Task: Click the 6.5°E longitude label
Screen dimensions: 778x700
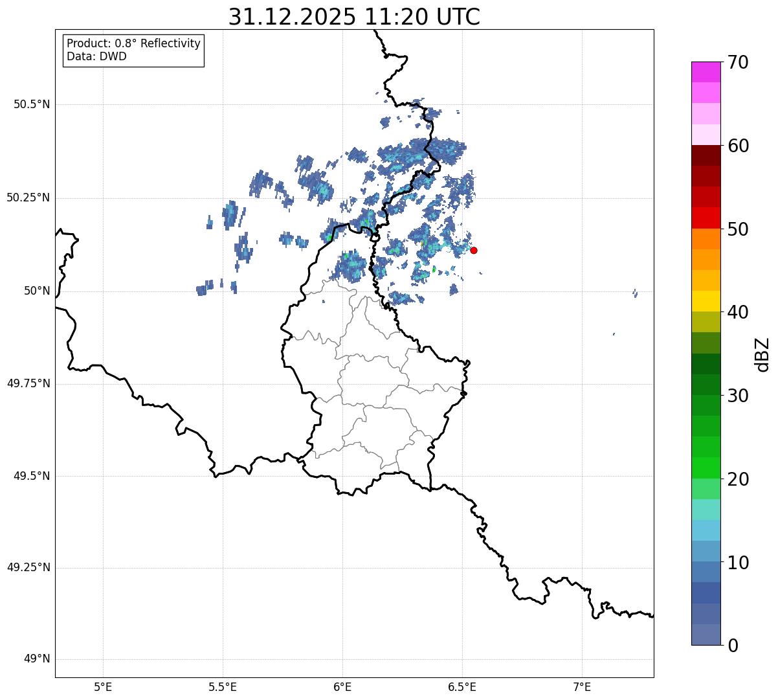Action: click(x=462, y=686)
